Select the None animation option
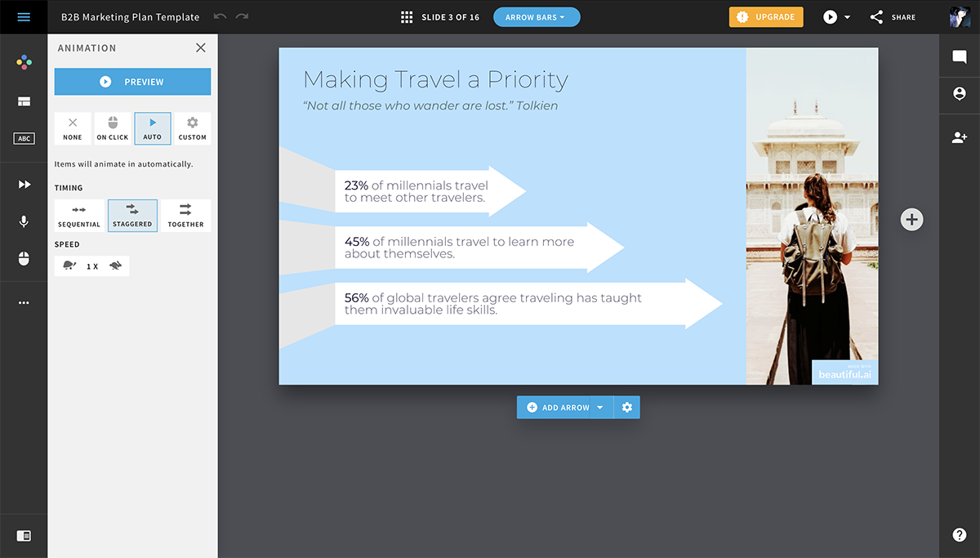 73,128
